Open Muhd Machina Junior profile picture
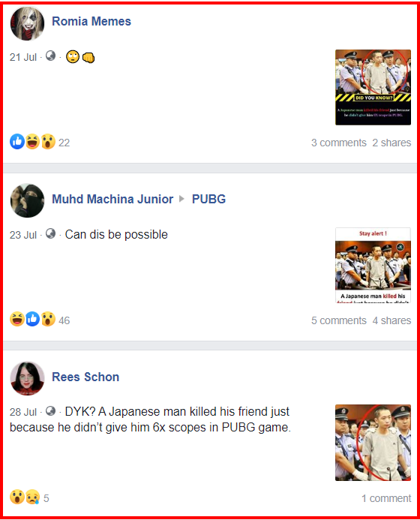This screenshot has width=420, height=520. pyautogui.click(x=27, y=200)
